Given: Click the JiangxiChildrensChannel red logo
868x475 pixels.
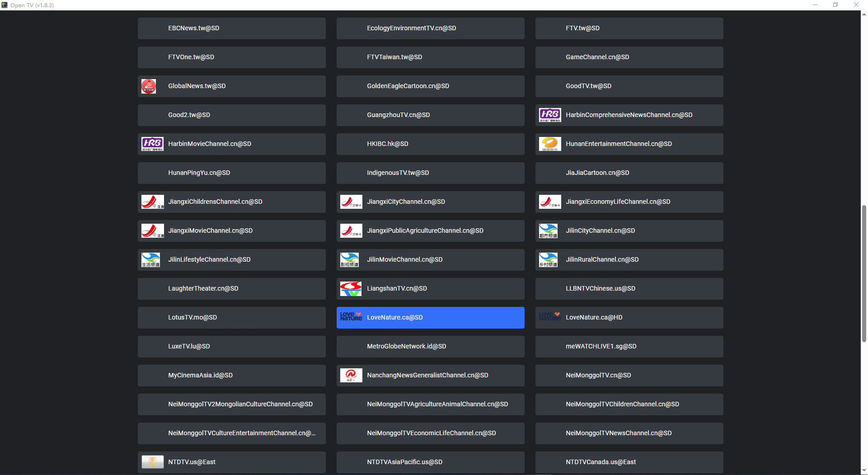Looking at the screenshot, I should (152, 202).
